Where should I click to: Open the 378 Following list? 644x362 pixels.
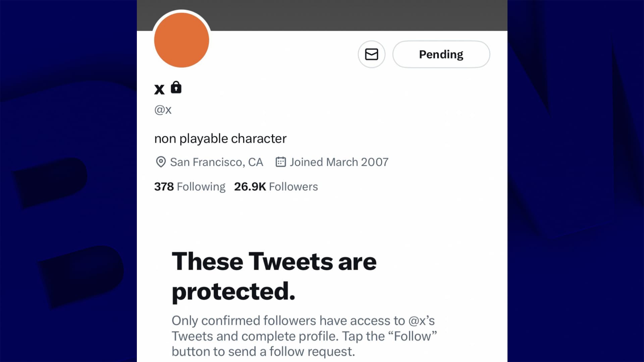[x=190, y=186]
